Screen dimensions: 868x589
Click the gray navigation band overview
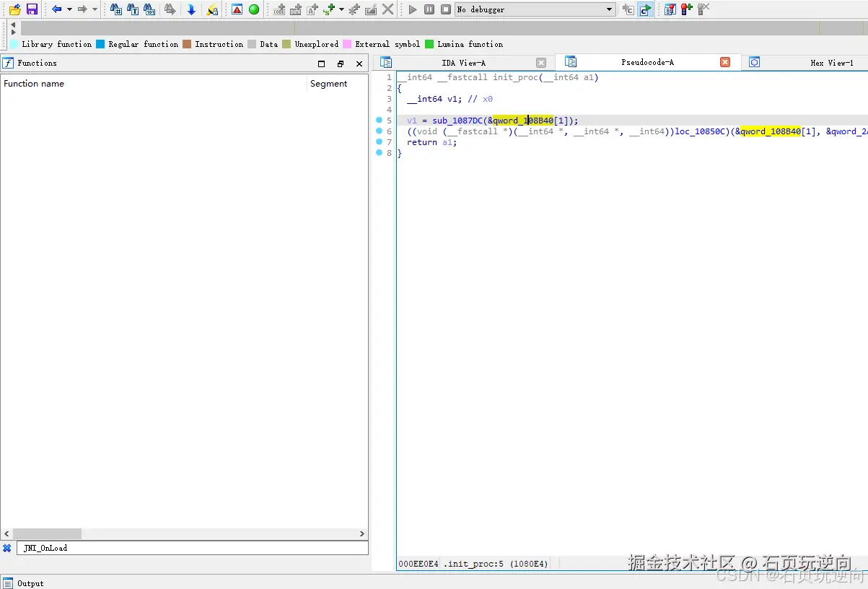pyautogui.click(x=444, y=29)
